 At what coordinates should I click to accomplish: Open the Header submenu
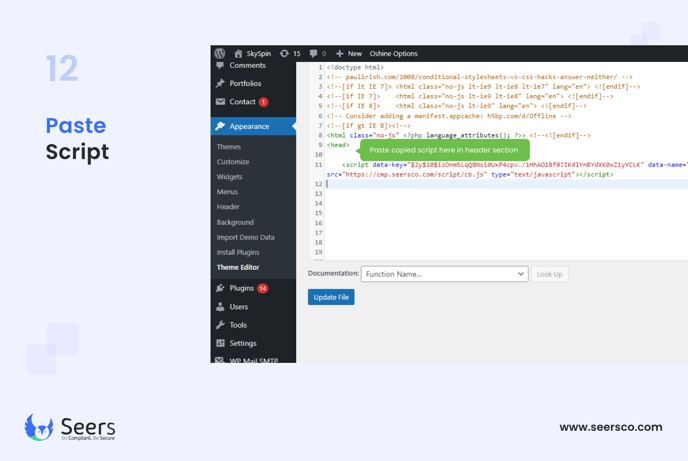pos(228,207)
